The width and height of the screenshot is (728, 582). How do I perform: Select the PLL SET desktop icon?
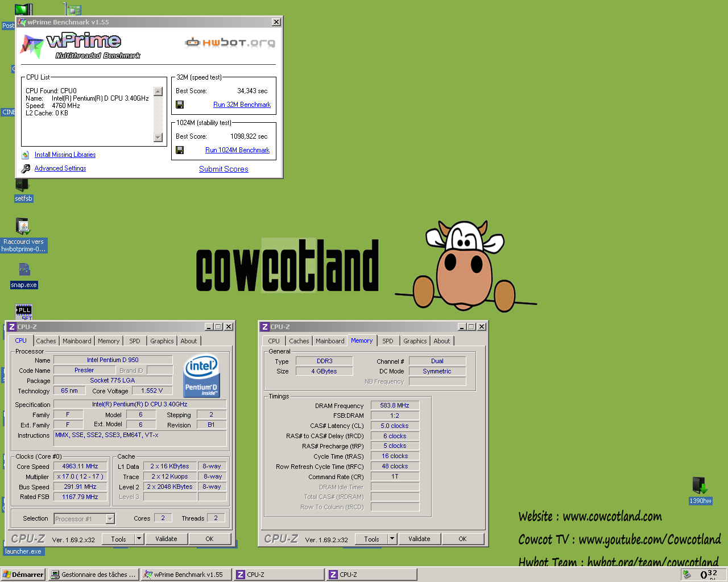tap(24, 312)
